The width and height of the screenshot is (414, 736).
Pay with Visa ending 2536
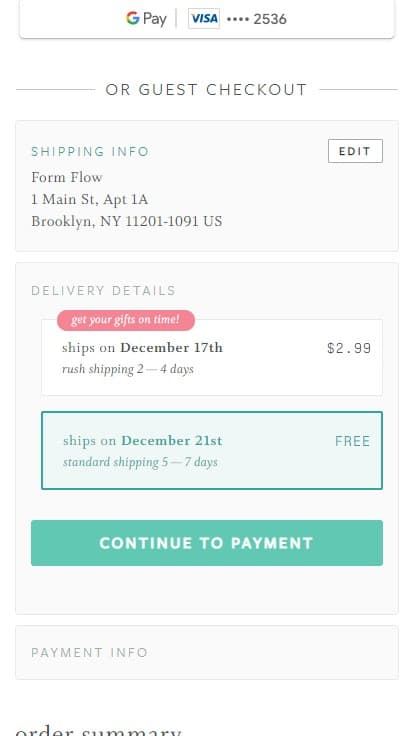(x=207, y=19)
